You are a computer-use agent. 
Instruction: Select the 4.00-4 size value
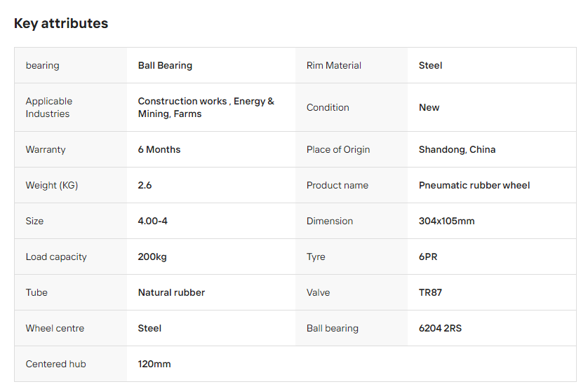click(x=152, y=221)
